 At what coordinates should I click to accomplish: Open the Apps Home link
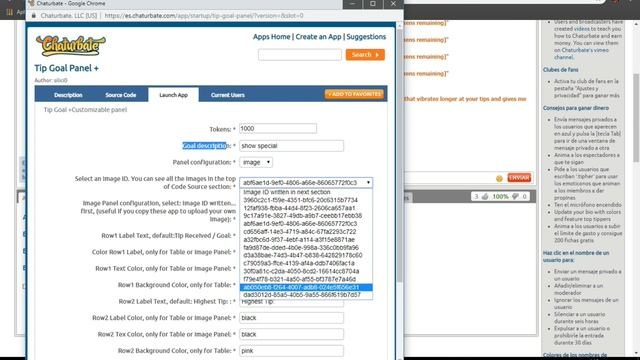(271, 37)
